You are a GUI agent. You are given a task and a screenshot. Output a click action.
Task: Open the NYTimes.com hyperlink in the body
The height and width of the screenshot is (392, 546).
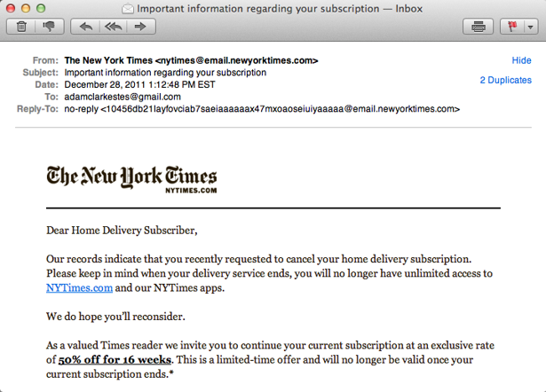tap(79, 288)
